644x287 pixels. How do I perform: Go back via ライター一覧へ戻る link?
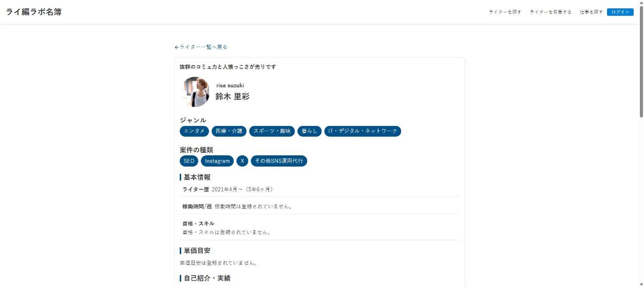201,47
